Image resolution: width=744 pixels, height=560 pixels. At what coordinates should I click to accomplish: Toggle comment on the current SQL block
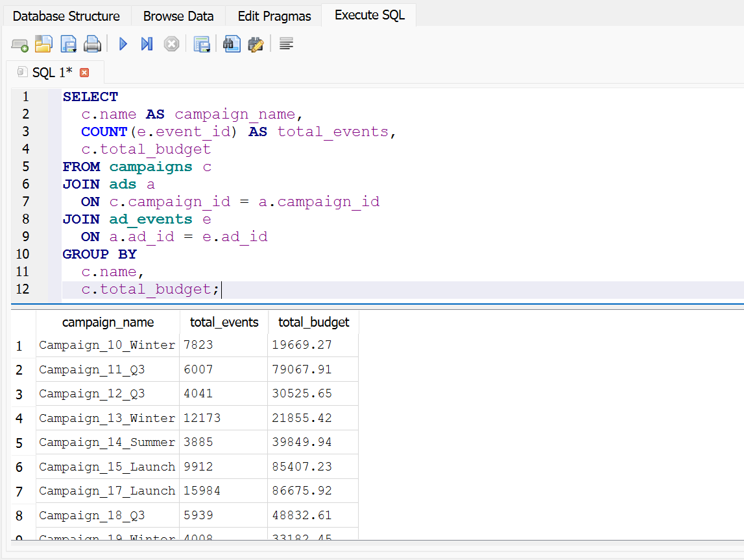pyautogui.click(x=286, y=44)
